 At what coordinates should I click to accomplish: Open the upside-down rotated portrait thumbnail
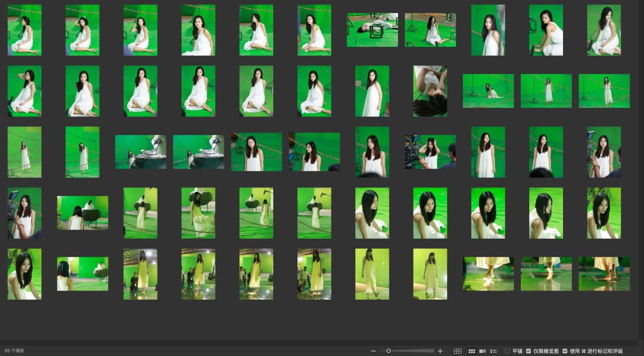(430, 91)
